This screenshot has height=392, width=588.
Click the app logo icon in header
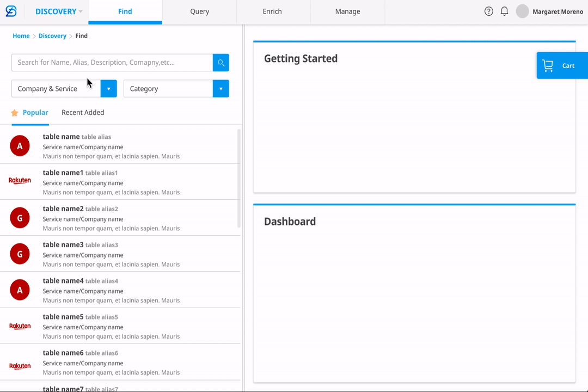(x=11, y=11)
